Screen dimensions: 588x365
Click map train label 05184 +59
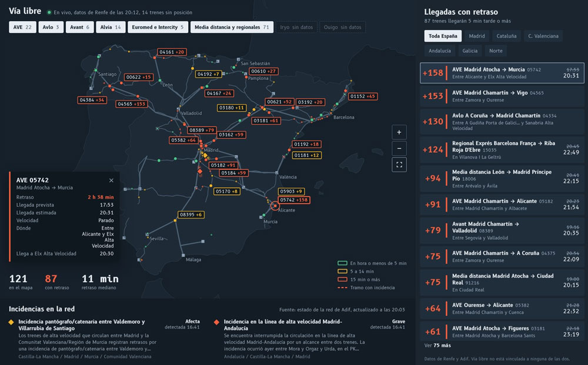[x=233, y=173]
